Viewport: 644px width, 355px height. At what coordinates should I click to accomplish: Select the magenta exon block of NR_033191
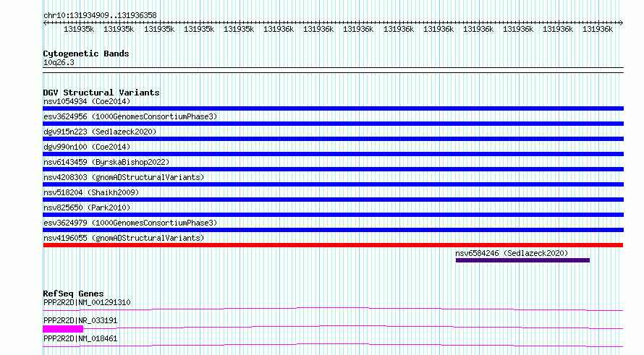[x=63, y=329]
